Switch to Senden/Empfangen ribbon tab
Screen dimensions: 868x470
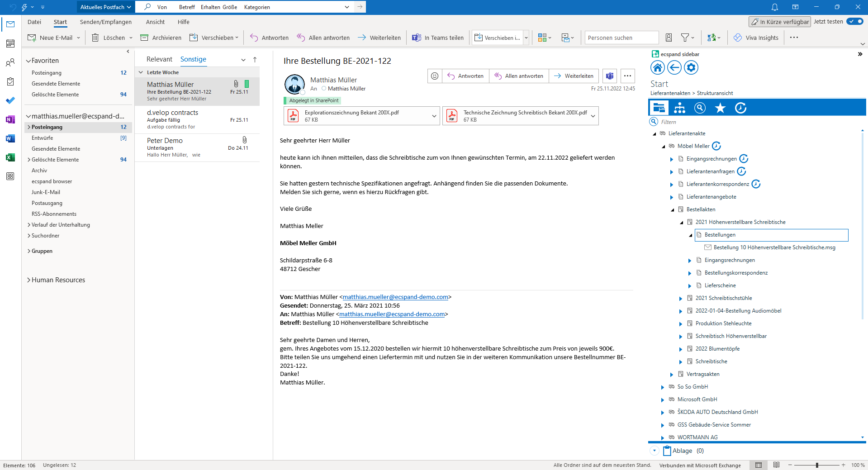point(106,22)
